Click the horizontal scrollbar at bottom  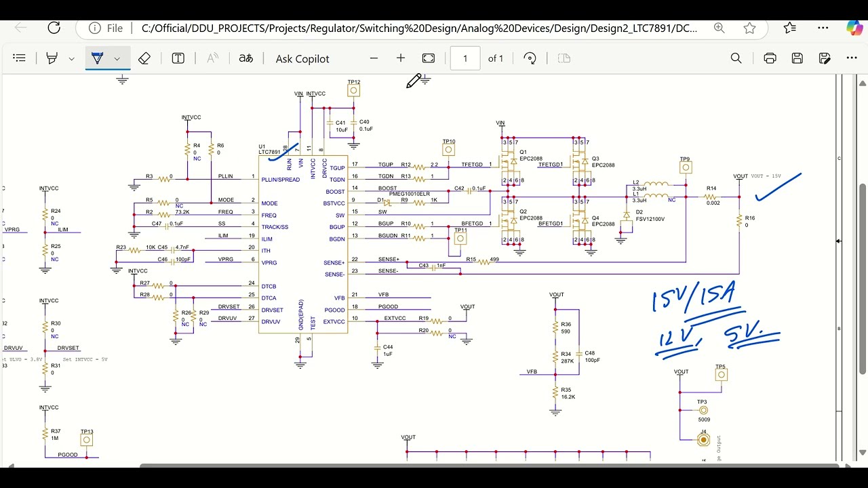(489, 466)
